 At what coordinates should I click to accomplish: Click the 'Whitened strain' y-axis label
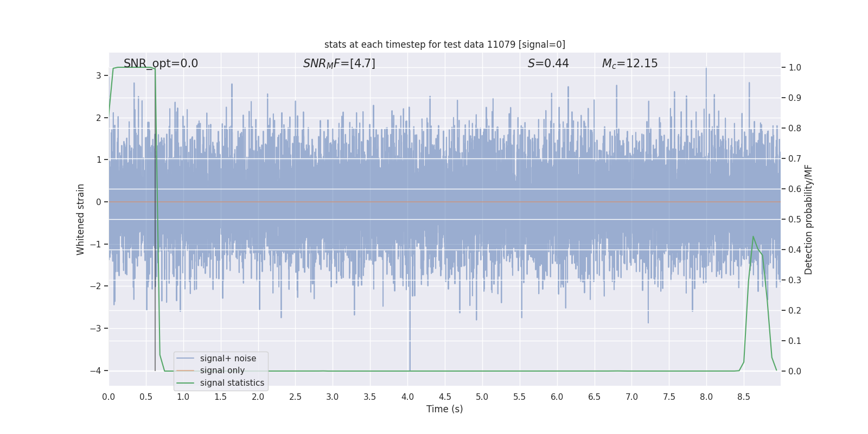point(81,219)
